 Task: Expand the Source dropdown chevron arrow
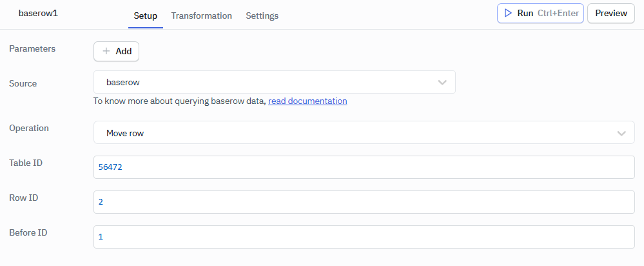pyautogui.click(x=442, y=83)
